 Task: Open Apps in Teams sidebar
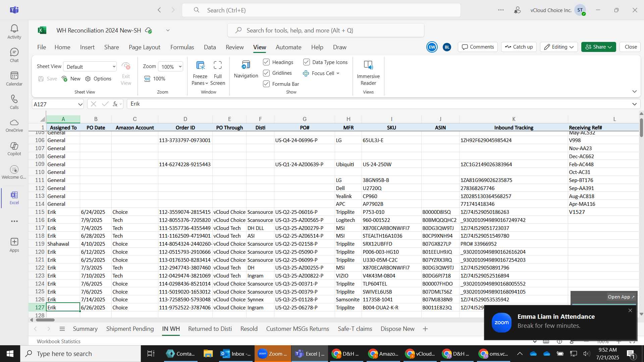pyautogui.click(x=14, y=245)
